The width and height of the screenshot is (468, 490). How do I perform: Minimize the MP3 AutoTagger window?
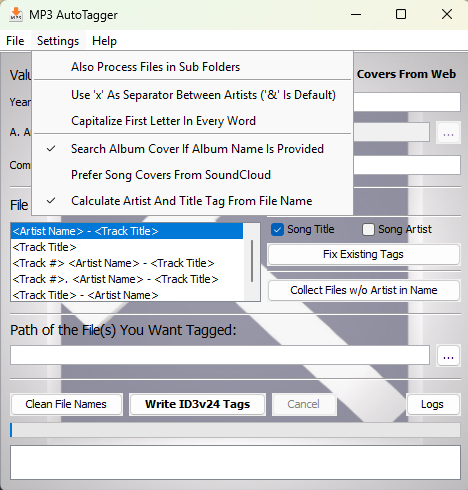tap(356, 15)
